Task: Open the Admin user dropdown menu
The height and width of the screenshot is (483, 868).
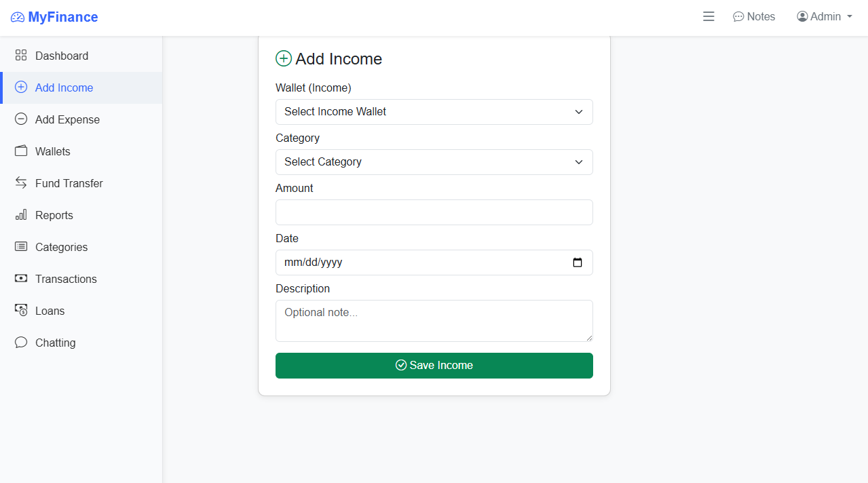Action: tap(825, 17)
